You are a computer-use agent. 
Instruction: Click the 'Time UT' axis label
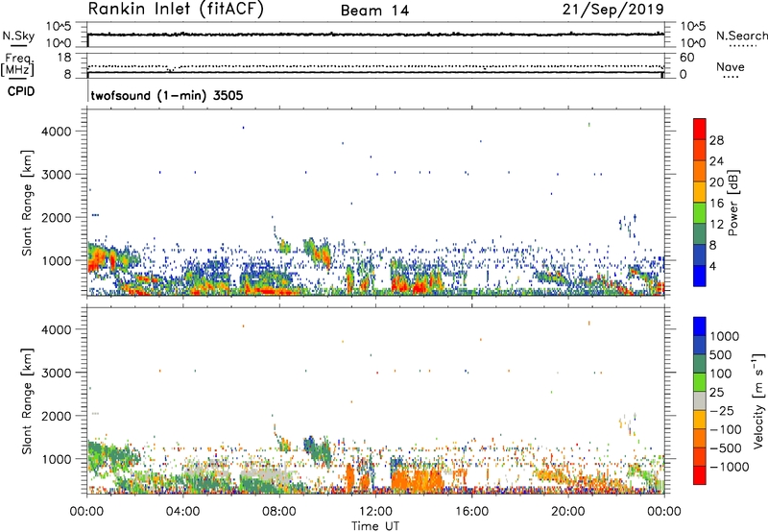coord(375,526)
